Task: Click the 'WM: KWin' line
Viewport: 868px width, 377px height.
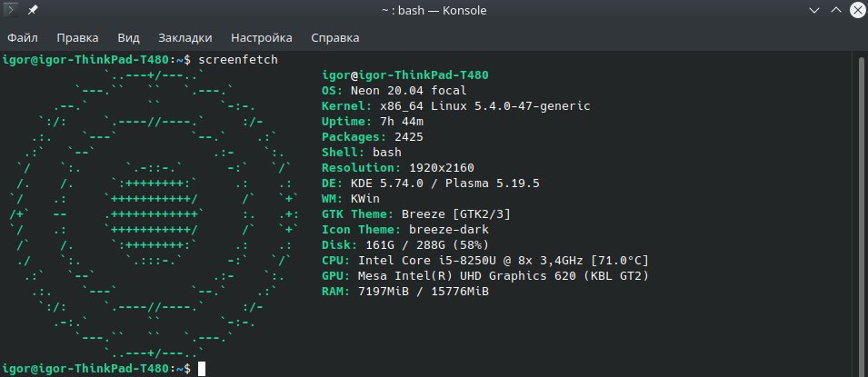Action: click(351, 199)
